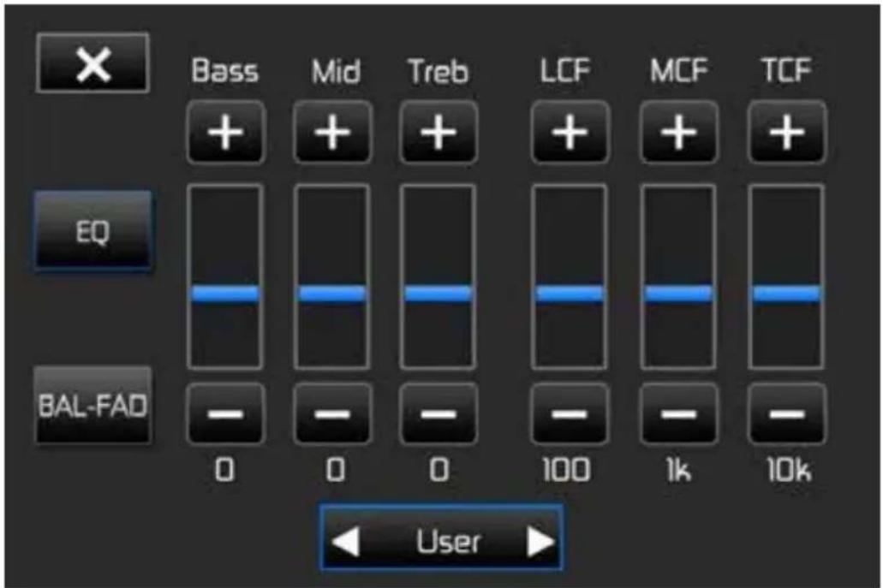Click the MCF column label
883x588 pixels.
(x=678, y=71)
